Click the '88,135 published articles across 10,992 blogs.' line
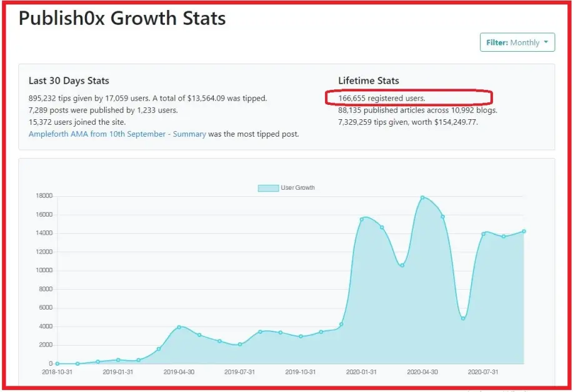This screenshot has height=392, width=573. pos(417,110)
